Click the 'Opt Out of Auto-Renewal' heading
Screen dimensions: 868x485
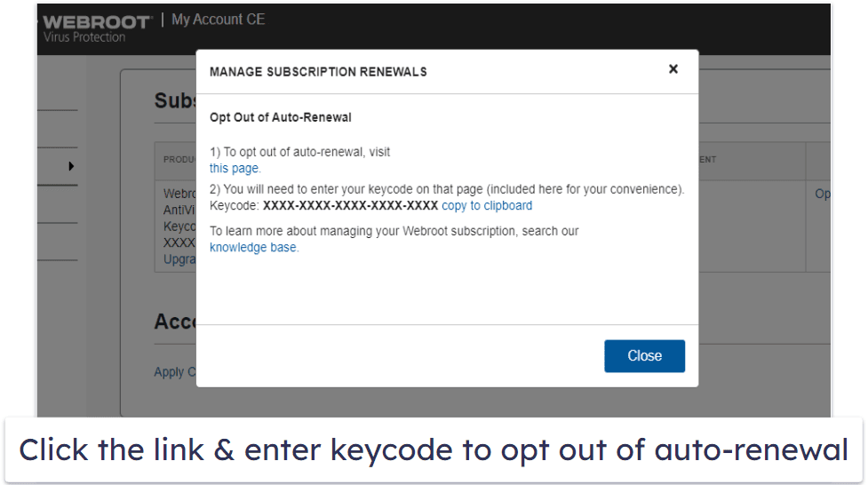point(281,117)
